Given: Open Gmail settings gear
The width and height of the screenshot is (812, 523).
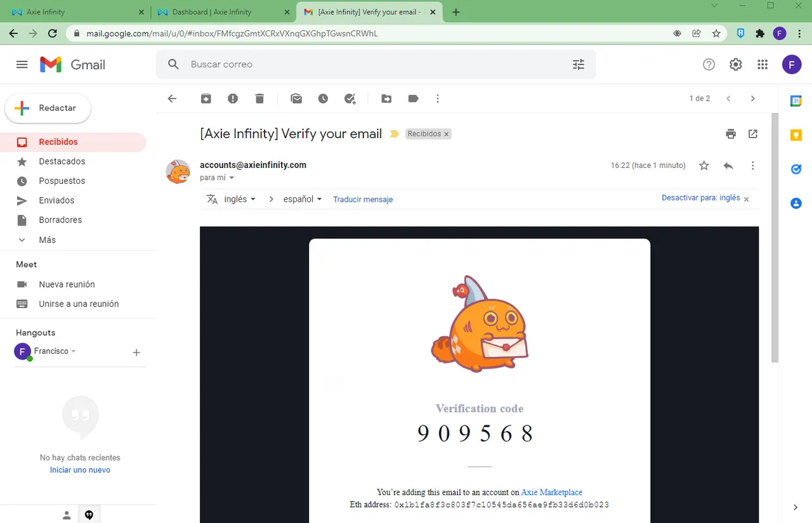Looking at the screenshot, I should [736, 65].
